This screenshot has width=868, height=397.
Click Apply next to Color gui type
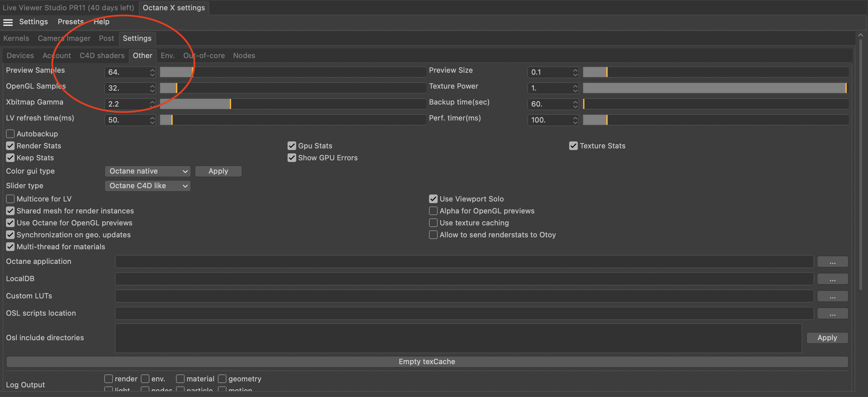pos(218,171)
